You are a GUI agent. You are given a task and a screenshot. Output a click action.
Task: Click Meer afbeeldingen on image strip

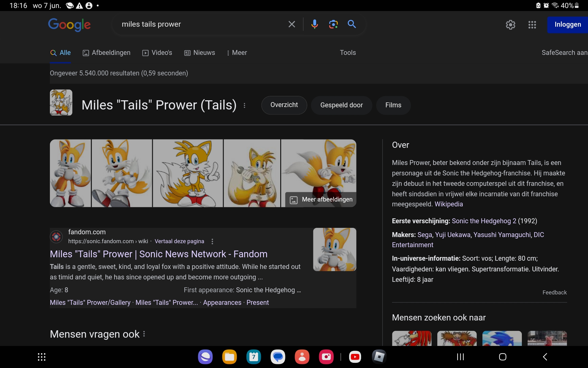[321, 200]
